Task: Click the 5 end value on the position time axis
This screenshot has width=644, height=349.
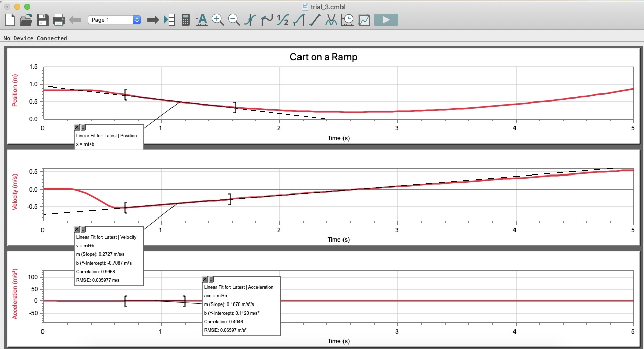Action: pos(633,128)
